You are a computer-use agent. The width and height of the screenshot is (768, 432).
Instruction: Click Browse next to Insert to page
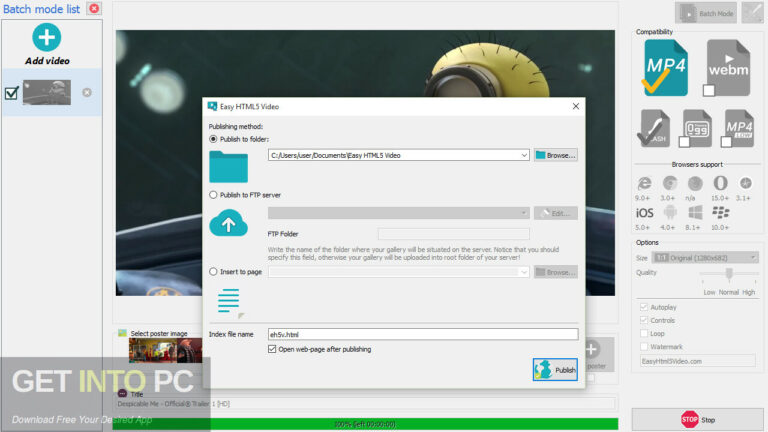pos(555,272)
